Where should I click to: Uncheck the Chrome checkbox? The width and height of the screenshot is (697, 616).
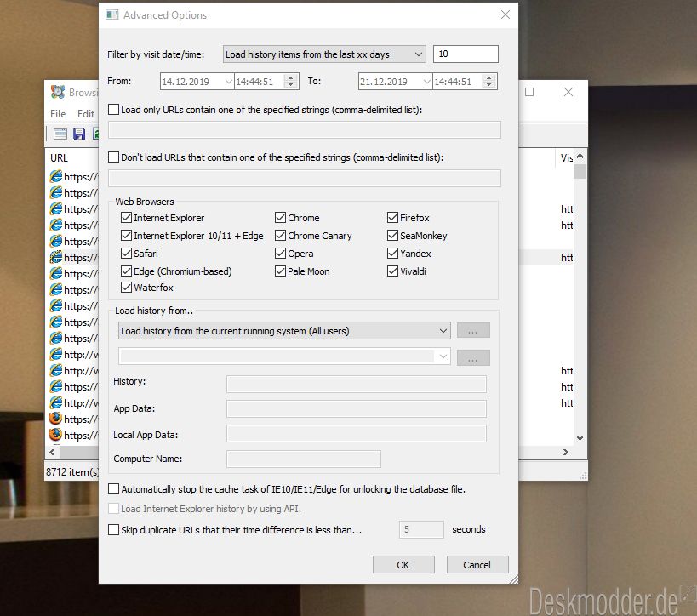[280, 217]
